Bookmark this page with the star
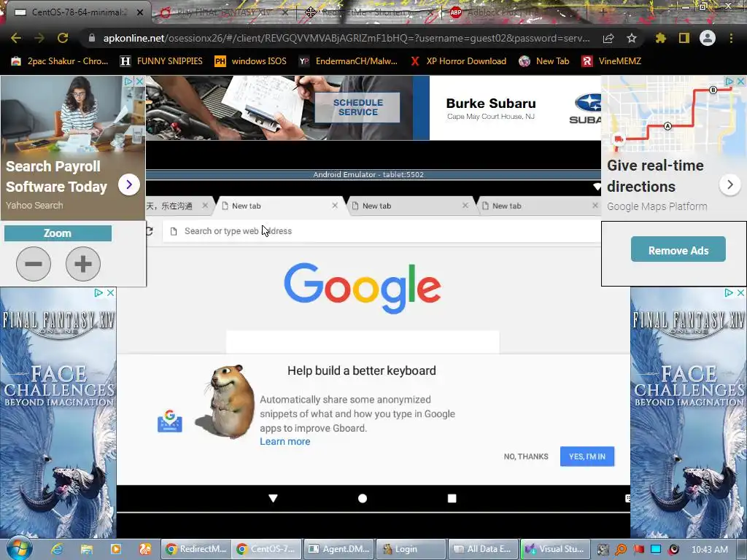 (632, 38)
